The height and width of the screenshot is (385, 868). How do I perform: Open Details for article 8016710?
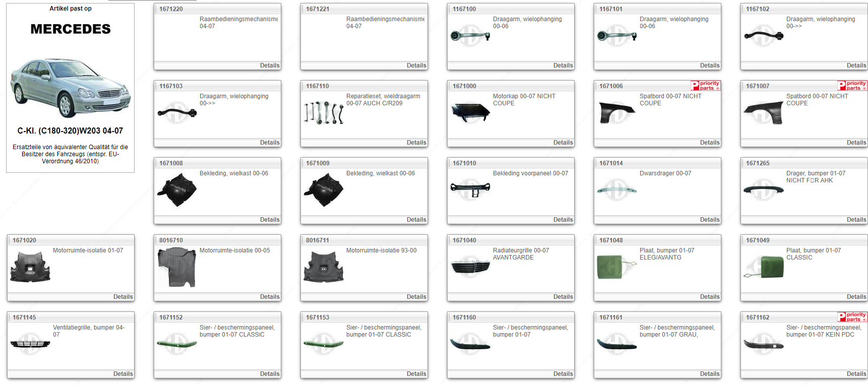(270, 297)
